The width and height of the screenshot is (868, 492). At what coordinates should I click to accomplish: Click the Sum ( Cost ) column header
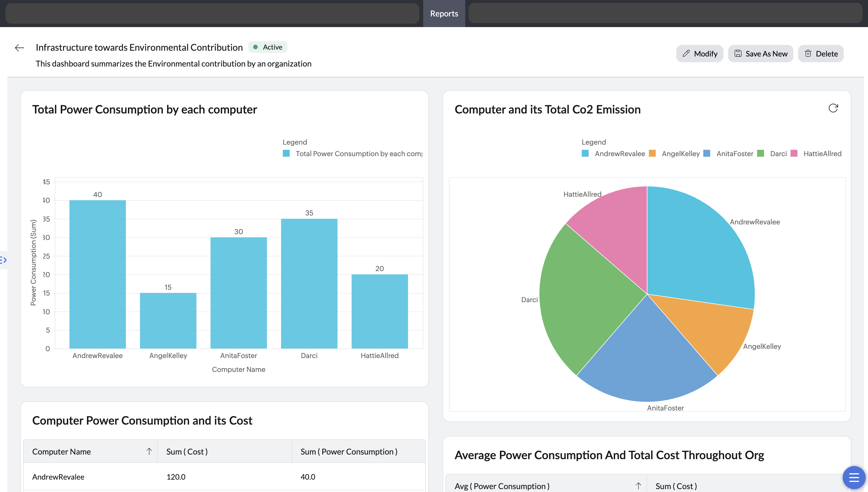click(x=187, y=451)
